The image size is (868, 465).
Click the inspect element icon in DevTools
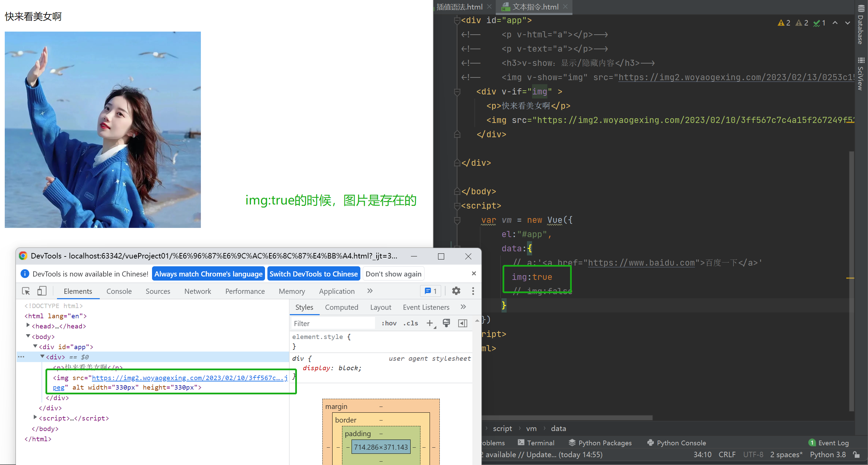[x=26, y=291]
